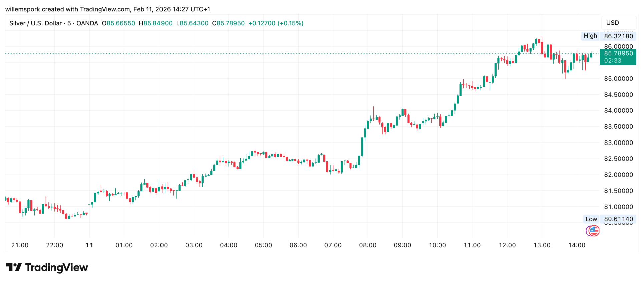Image resolution: width=644 pixels, height=283 pixels.
Task: Select the 08:00 time axis label
Action: click(367, 245)
